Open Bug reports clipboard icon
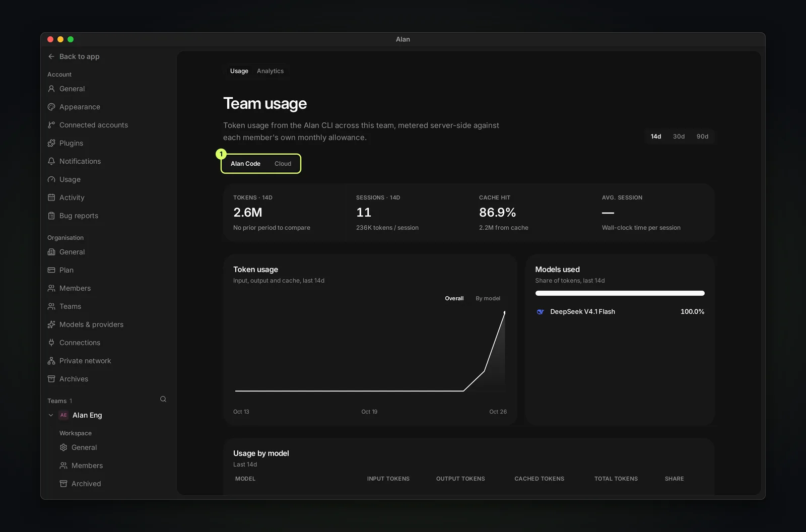Image resolution: width=806 pixels, height=532 pixels. click(x=51, y=216)
